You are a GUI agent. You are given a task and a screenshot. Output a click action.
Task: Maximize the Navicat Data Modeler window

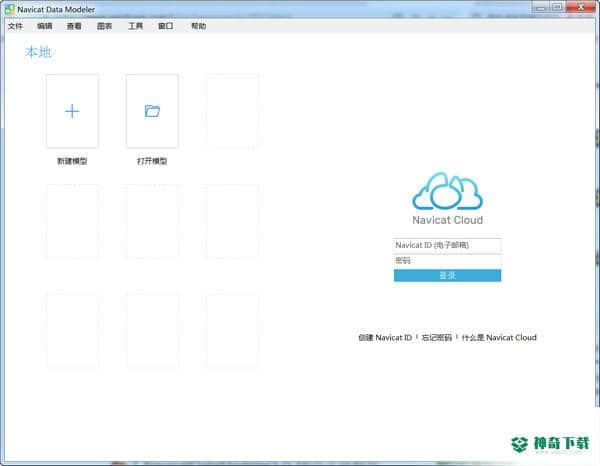pyautogui.click(x=558, y=7)
